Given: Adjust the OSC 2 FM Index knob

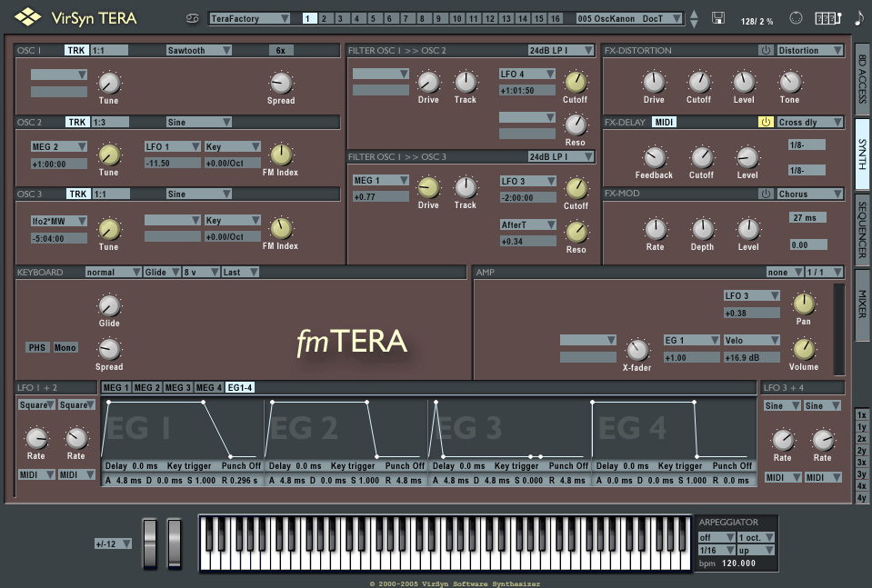Looking at the screenshot, I should (281, 155).
